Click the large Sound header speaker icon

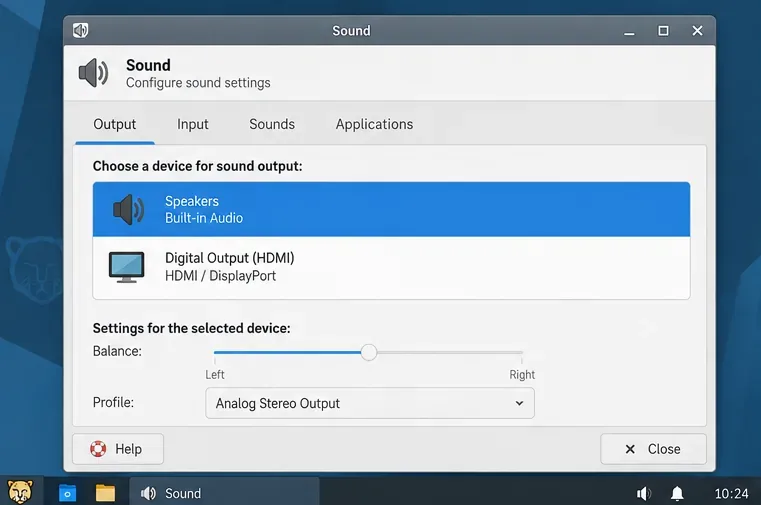pyautogui.click(x=94, y=73)
